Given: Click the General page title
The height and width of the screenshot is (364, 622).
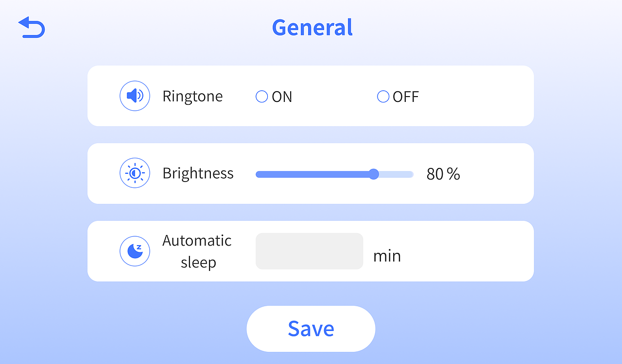Looking at the screenshot, I should click(312, 28).
